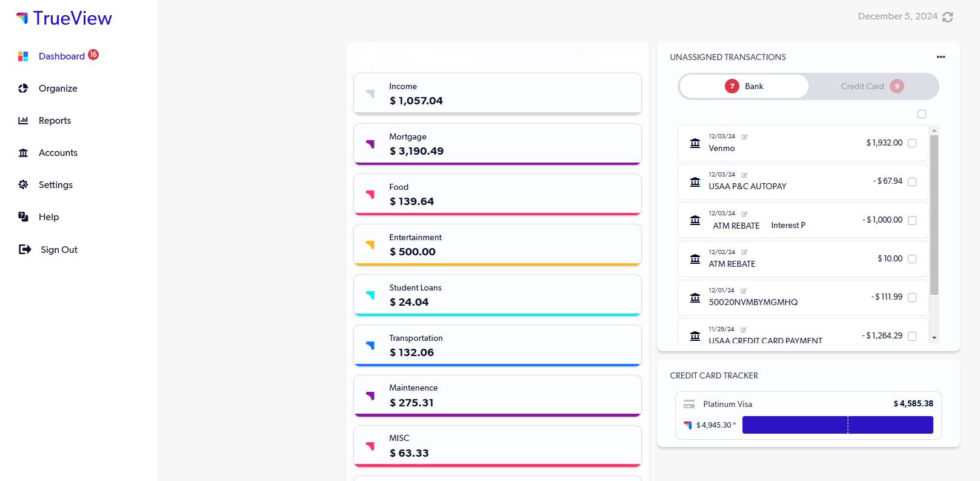This screenshot has width=980, height=481.
Task: Click the December 5, 2024 date text
Action: pos(898,16)
